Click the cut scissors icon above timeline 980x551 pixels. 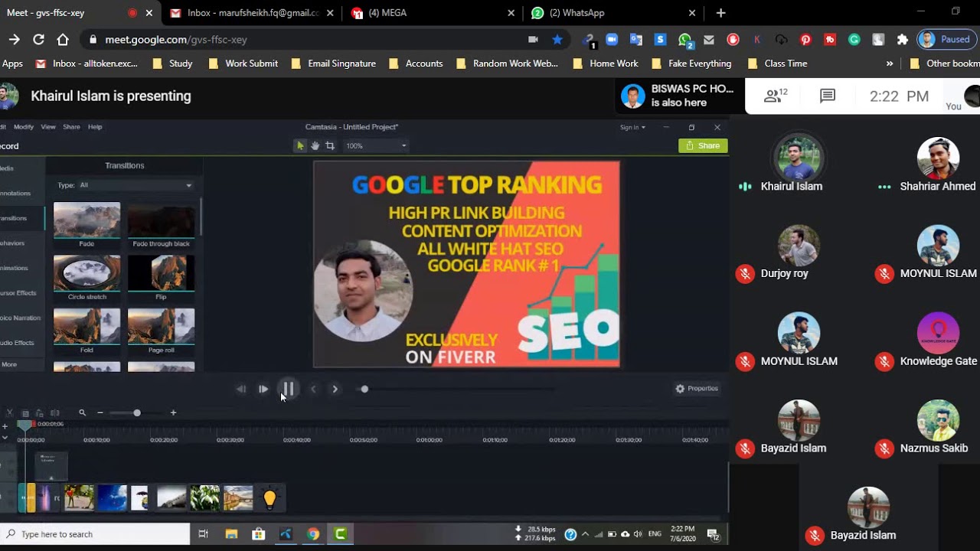point(9,413)
